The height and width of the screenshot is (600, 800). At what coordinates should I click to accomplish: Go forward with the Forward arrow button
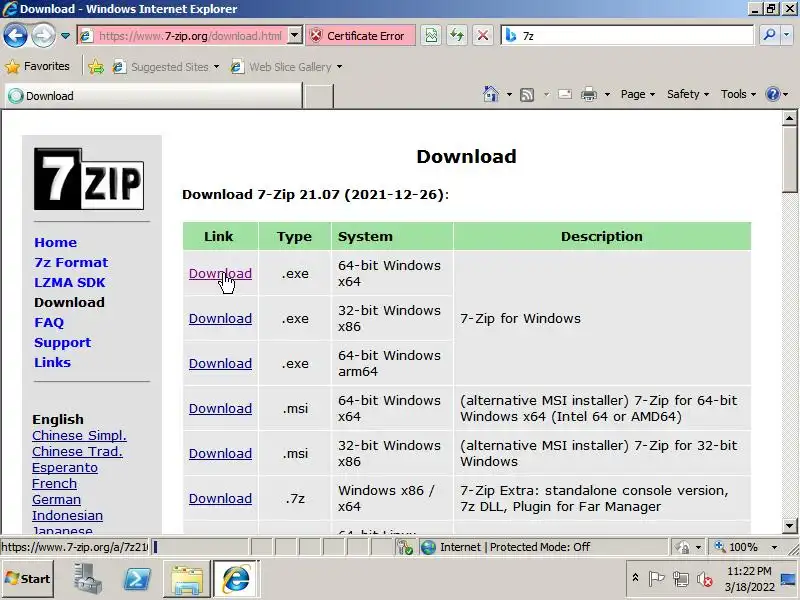pos(43,36)
